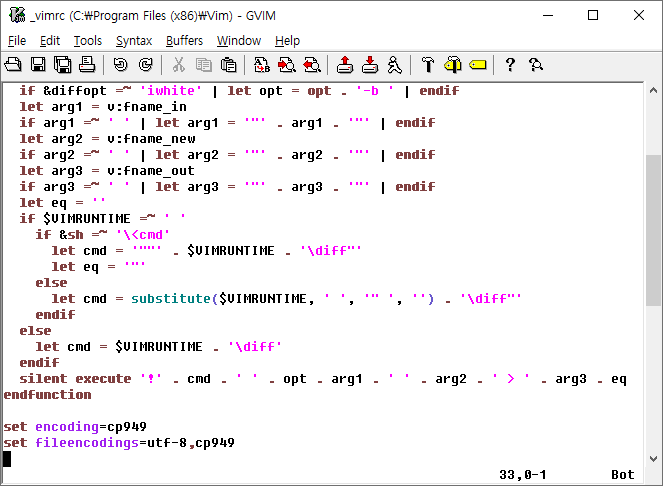Cut the selection using the scissors icon

178,65
